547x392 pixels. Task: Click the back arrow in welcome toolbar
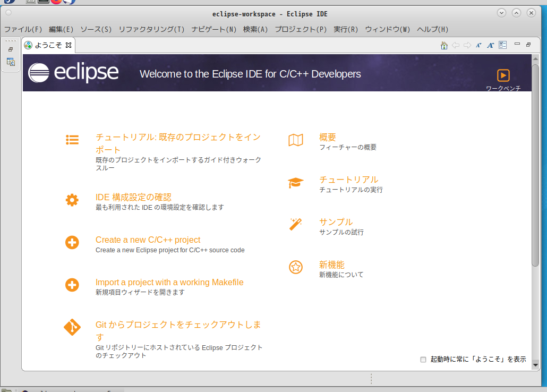click(x=456, y=45)
